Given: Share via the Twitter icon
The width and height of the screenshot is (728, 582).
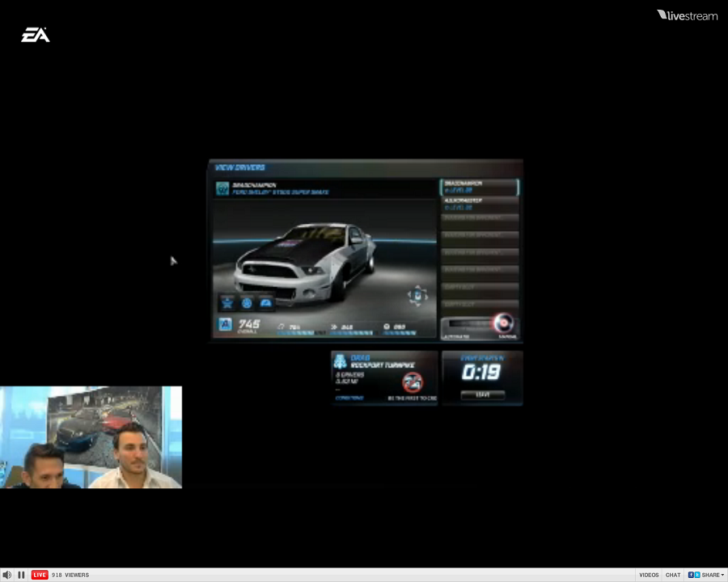Looking at the screenshot, I should pos(697,575).
